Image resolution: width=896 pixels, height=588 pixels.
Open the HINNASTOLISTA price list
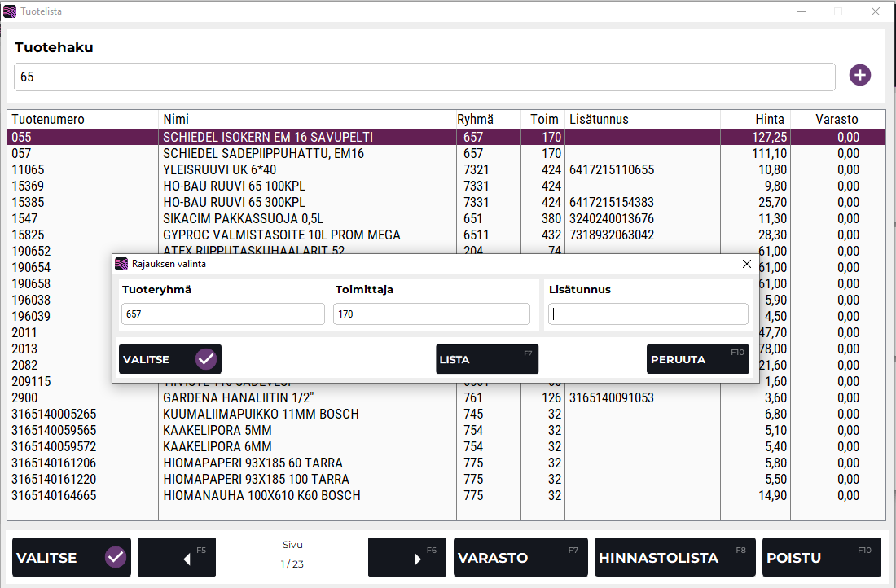point(674,557)
